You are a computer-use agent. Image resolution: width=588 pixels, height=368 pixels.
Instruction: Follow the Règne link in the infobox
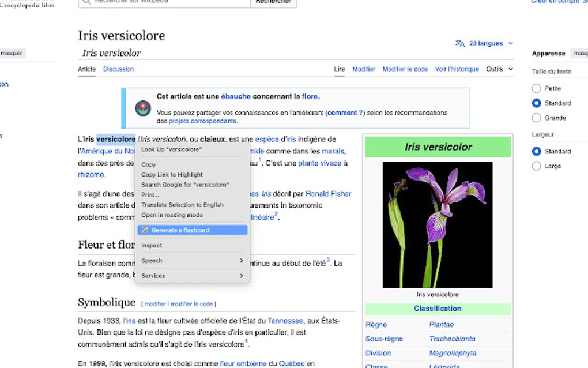tap(376, 325)
